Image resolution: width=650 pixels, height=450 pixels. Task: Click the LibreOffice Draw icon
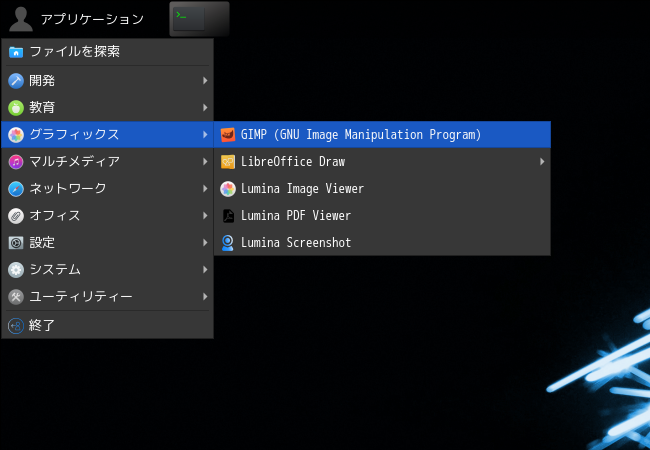228,162
